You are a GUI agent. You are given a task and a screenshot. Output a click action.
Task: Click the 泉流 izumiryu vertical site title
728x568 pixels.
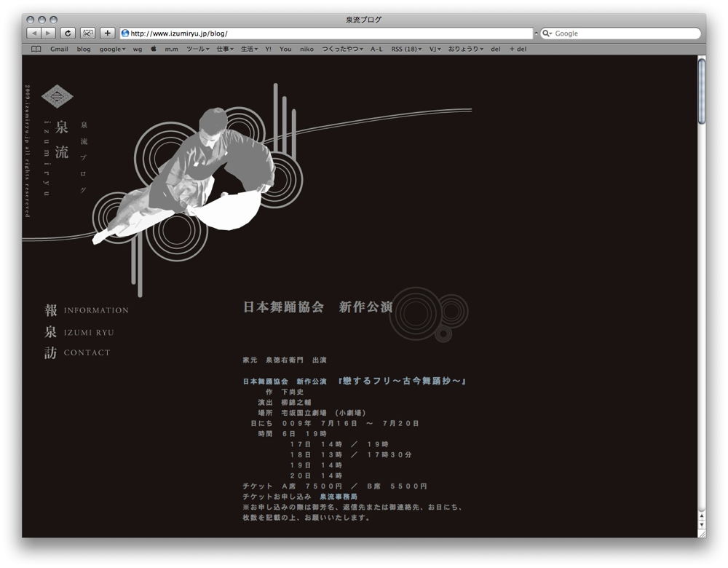point(56,158)
